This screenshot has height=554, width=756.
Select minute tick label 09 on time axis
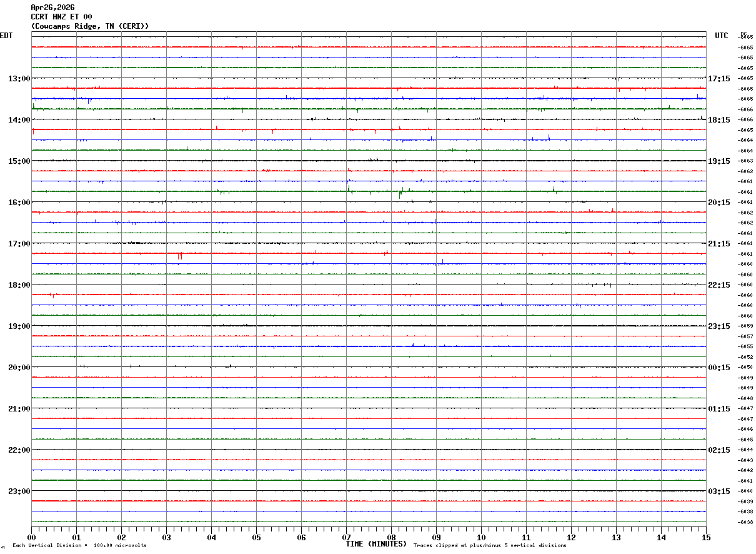click(x=436, y=537)
